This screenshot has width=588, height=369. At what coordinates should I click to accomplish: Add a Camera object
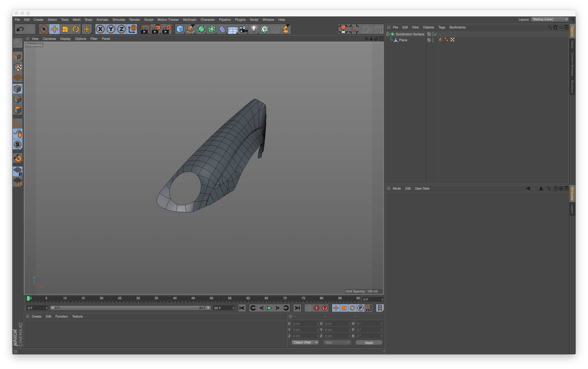(243, 29)
